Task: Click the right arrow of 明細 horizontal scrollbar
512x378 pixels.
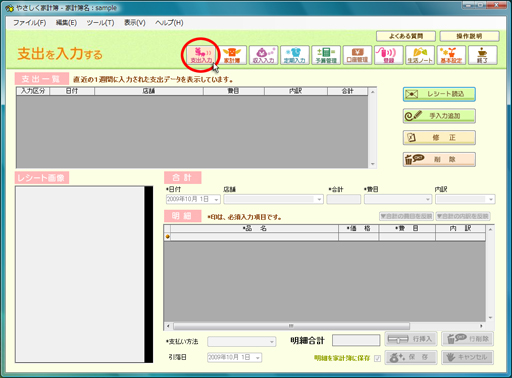Action: click(x=481, y=326)
